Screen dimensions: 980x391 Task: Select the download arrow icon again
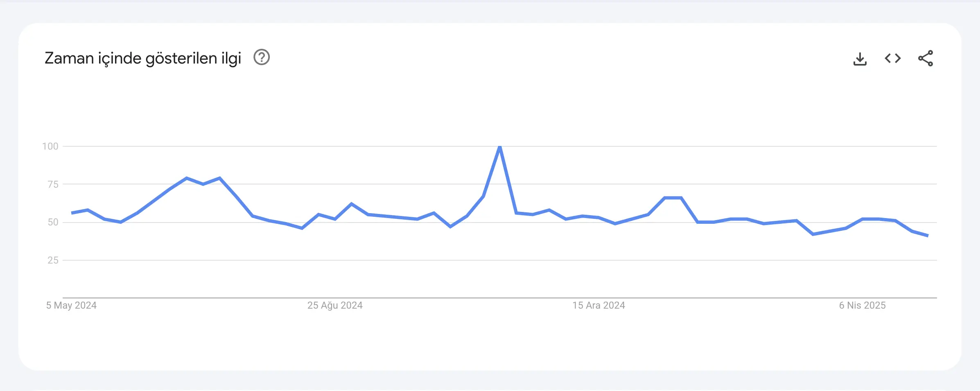pos(860,59)
